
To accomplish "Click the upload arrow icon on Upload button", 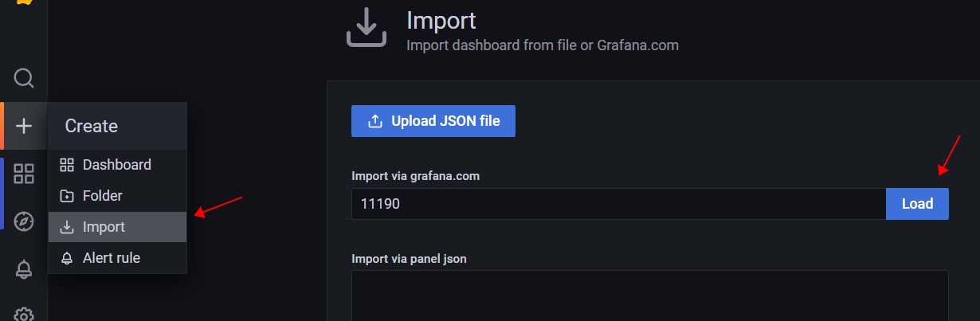I will point(374,121).
